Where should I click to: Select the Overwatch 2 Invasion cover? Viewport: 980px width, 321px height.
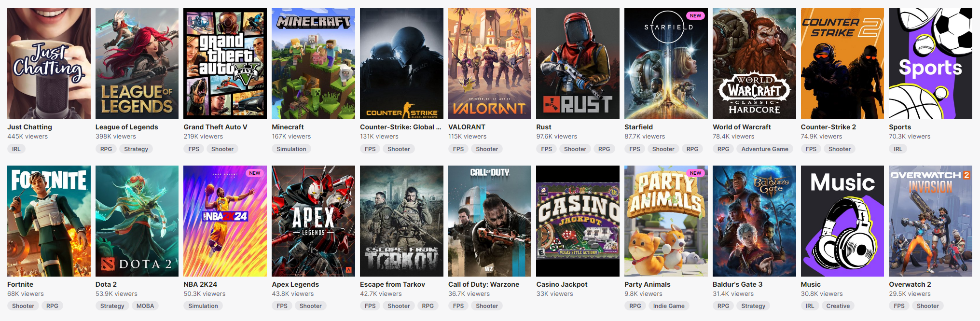pyautogui.click(x=930, y=221)
